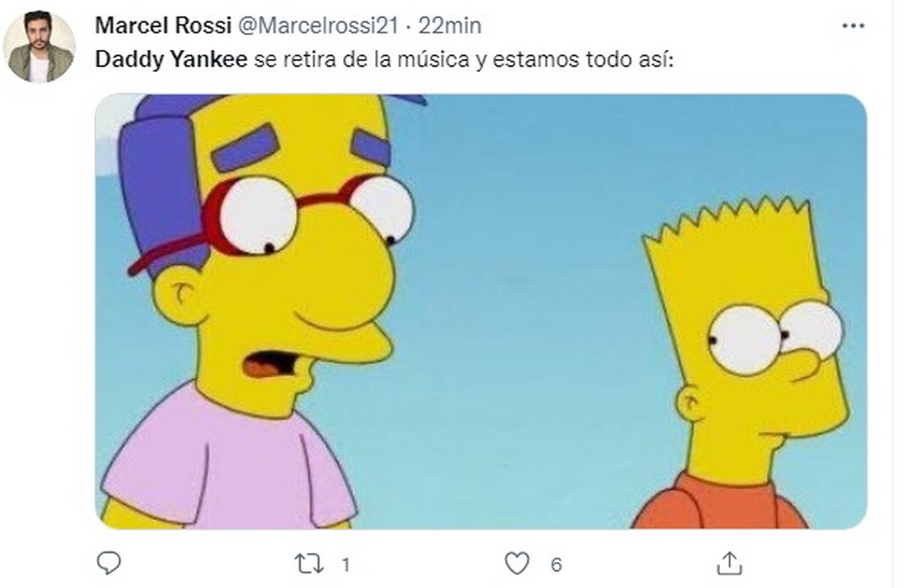This screenshot has width=912, height=588.
Task: Select the bold Daddy Yankee text
Action: point(171,60)
